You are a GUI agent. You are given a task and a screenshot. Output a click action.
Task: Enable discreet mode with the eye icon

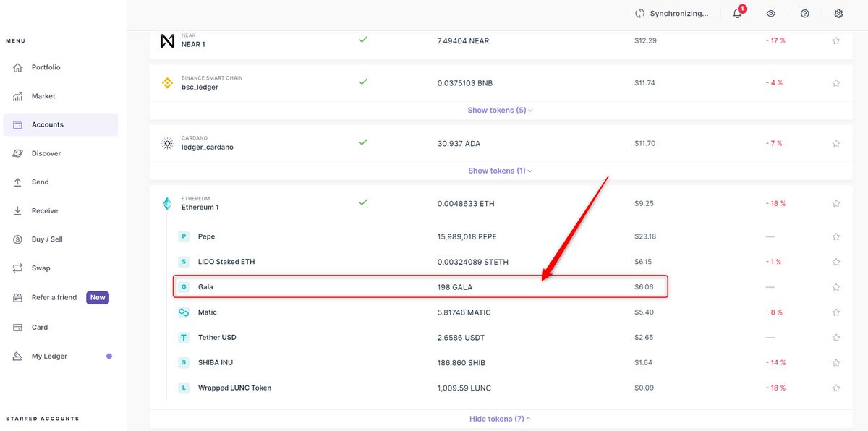770,13
